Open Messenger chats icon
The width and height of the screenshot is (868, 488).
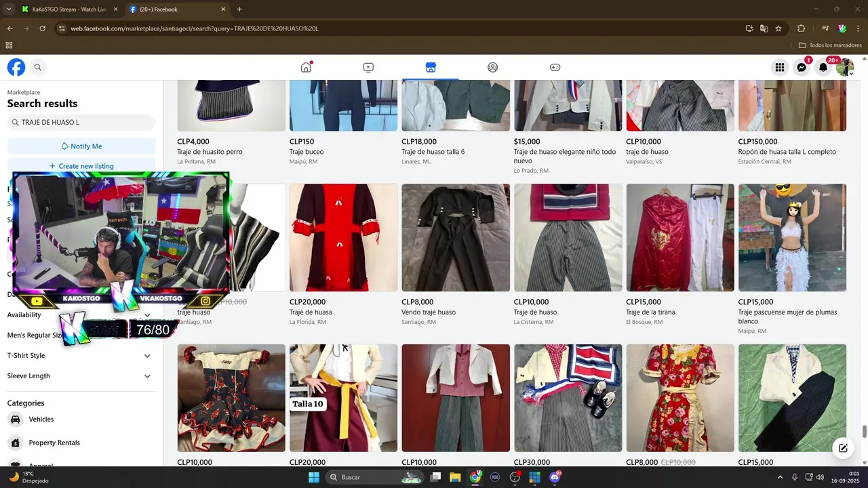click(x=802, y=67)
